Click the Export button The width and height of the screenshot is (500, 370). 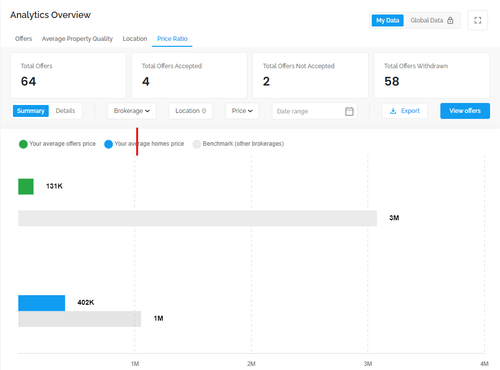tap(405, 111)
